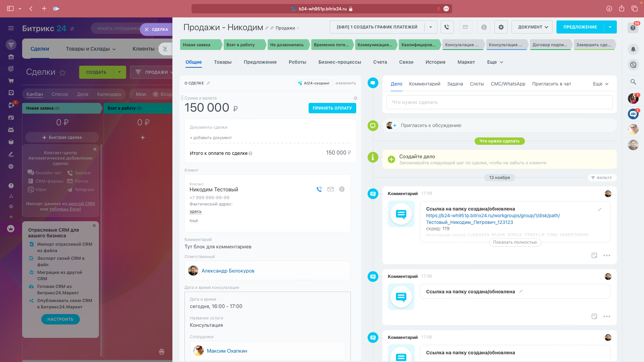Open Александр Белокуров profile link
This screenshot has width=644, height=362.
coord(228,271)
